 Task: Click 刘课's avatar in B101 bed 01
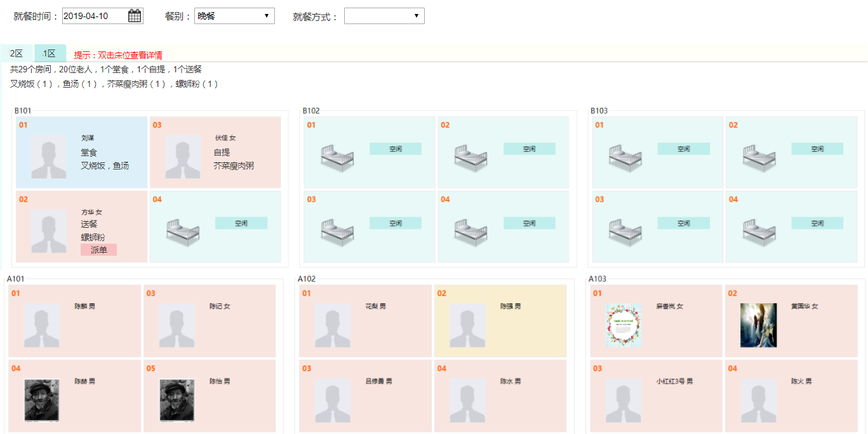(49, 156)
